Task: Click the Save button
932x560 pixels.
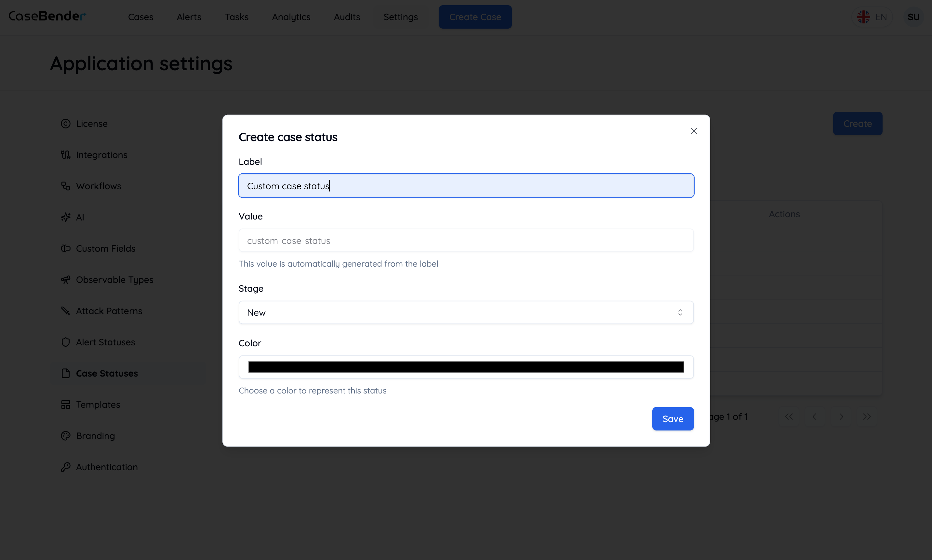Action: click(673, 419)
